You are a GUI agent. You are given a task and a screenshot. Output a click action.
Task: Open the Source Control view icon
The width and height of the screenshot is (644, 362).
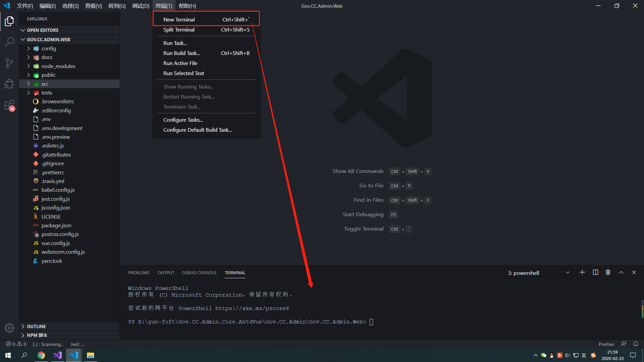pyautogui.click(x=9, y=63)
